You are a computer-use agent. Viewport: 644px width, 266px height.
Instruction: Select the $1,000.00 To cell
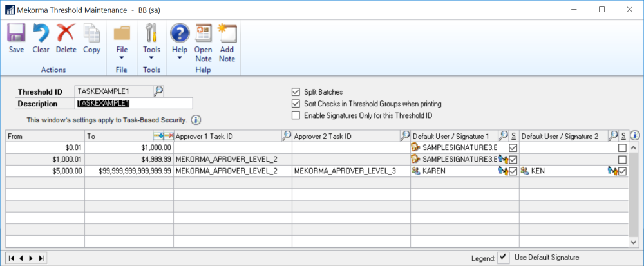point(129,147)
